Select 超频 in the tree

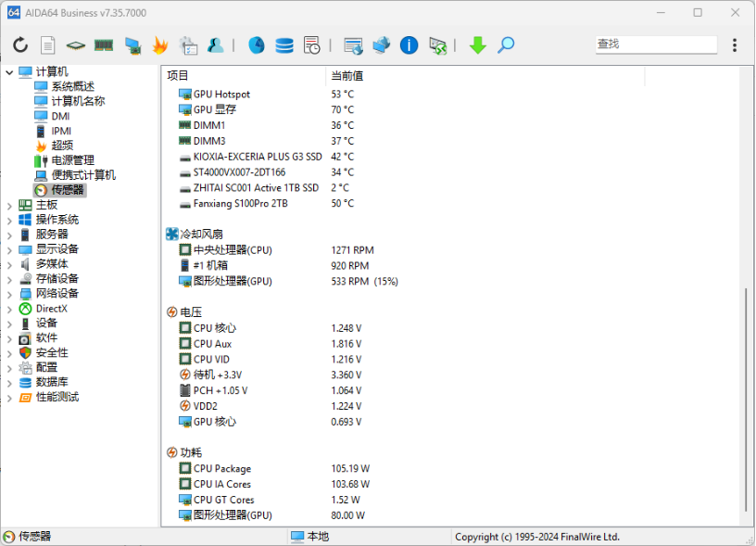click(62, 146)
